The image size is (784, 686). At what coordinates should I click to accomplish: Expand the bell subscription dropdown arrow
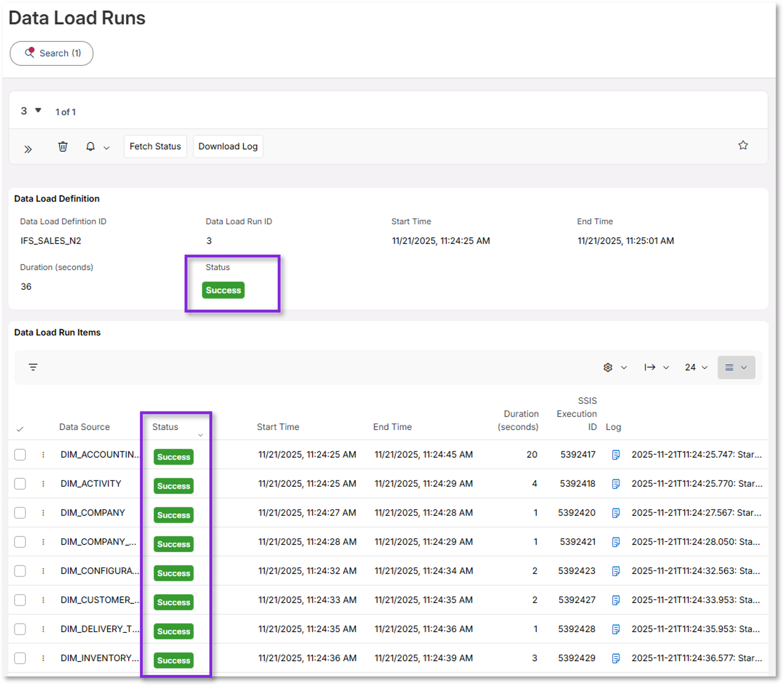point(107,148)
